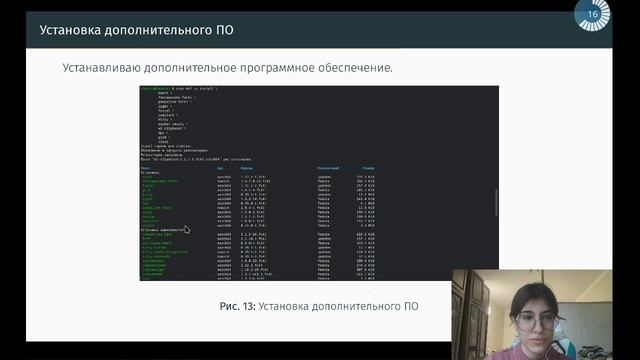The image size is (640, 360).
Task: Click the slide progress indicator showing 16
Action: 592,15
